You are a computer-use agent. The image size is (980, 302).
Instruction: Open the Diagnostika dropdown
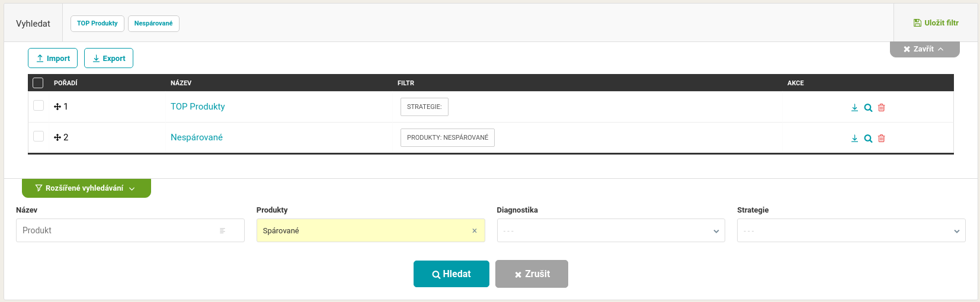click(x=611, y=230)
